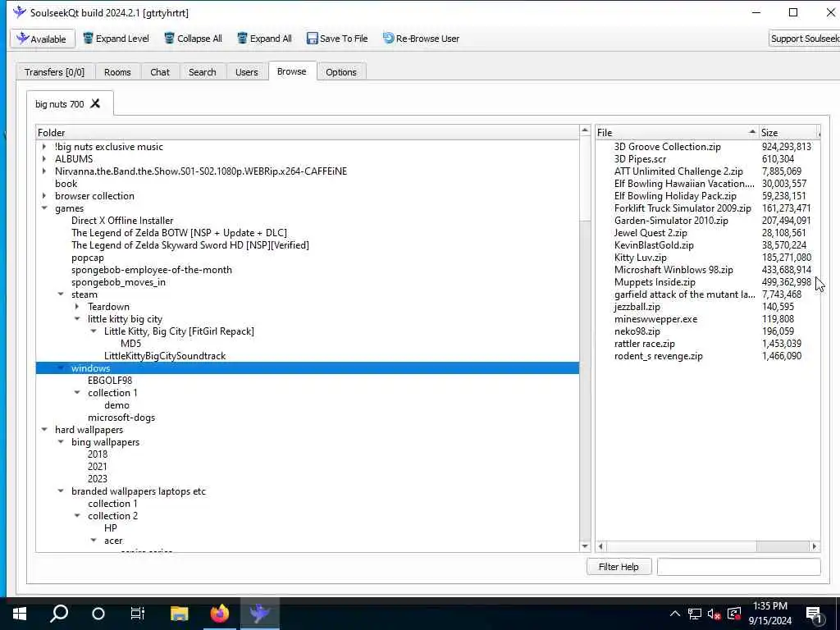Click Support Soulseek button

pyautogui.click(x=804, y=39)
